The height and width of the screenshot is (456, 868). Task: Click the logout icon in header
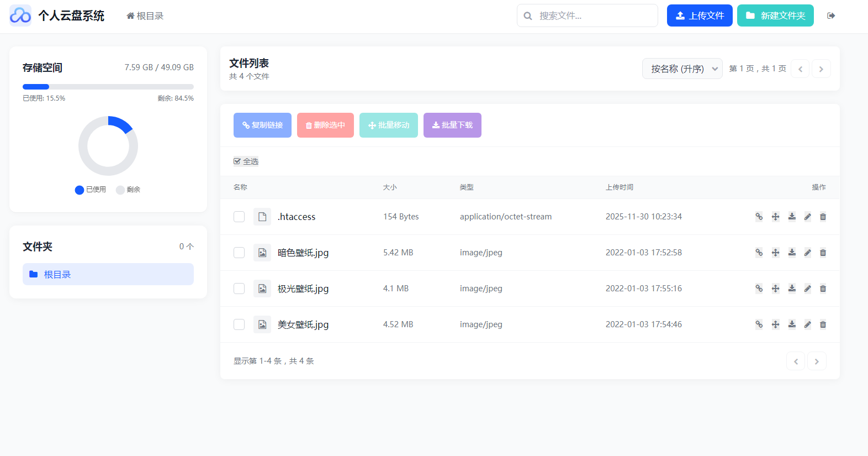click(831, 15)
